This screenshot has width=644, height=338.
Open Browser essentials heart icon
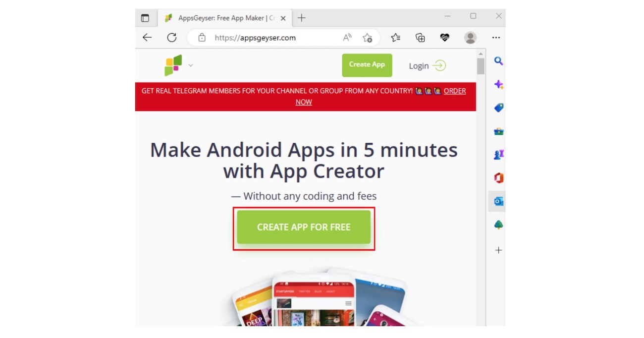[445, 37]
